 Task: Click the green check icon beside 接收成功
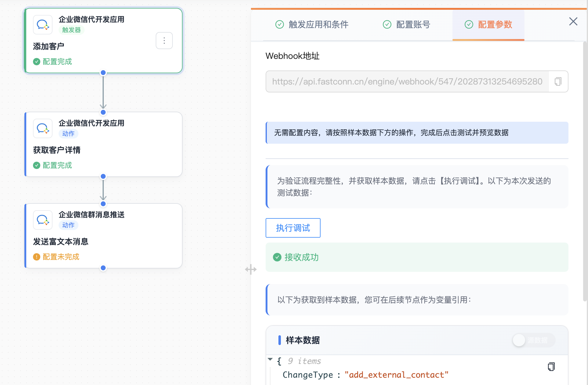pyautogui.click(x=277, y=257)
